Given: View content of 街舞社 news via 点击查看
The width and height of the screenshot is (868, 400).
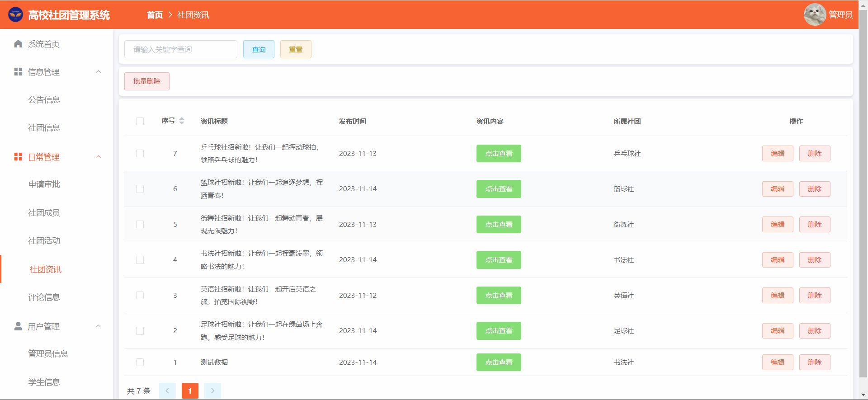Looking at the screenshot, I should click(499, 225).
